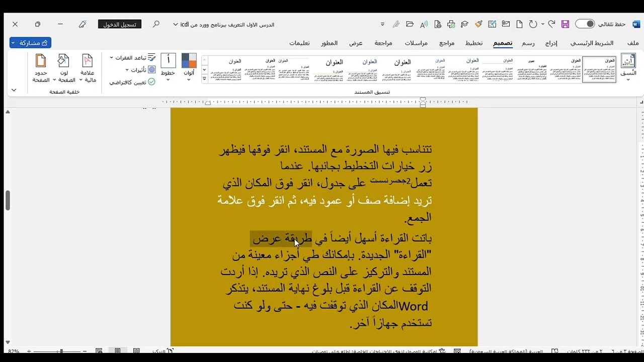The width and height of the screenshot is (644, 362).
Task: Switch to Home tab (الشريط الرئيسي)
Action: (x=592, y=43)
